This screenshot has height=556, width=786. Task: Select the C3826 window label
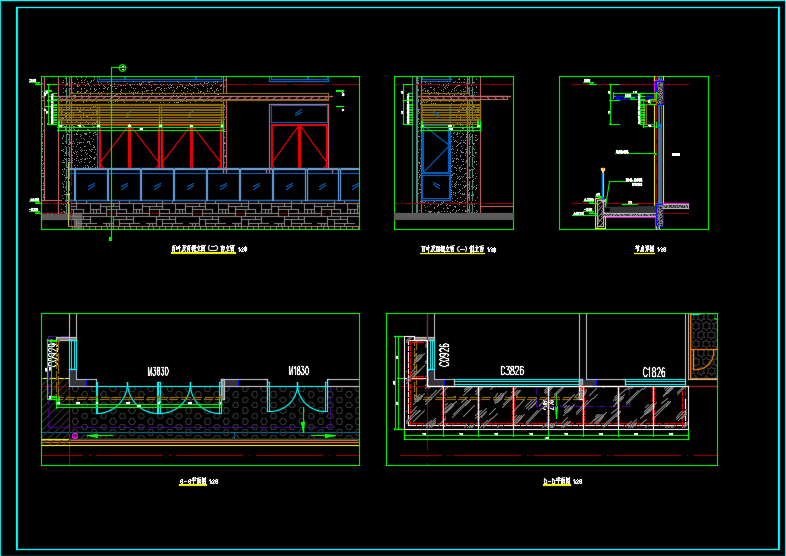[512, 371]
